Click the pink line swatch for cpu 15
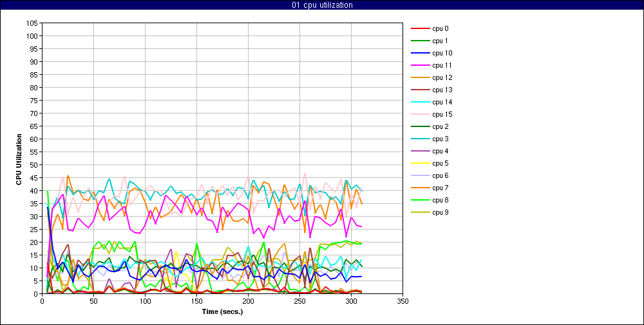This screenshot has width=644, height=325. click(420, 114)
